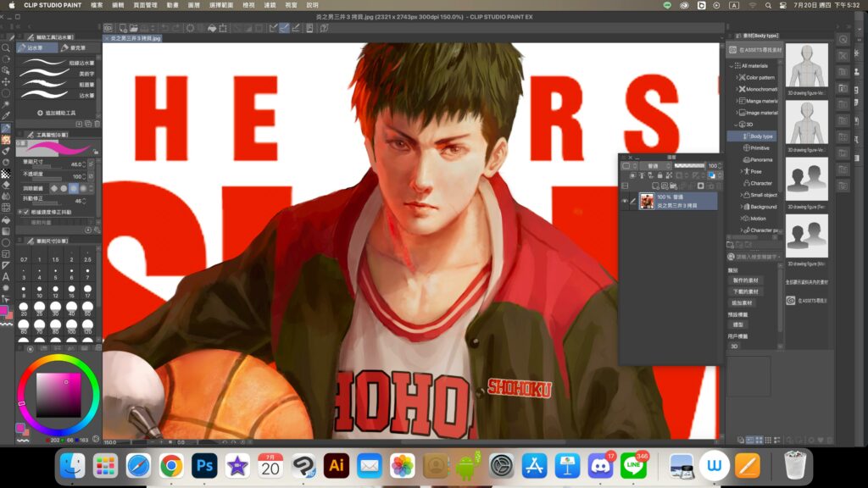Click the highlighted snap to ruler icon

point(284,28)
